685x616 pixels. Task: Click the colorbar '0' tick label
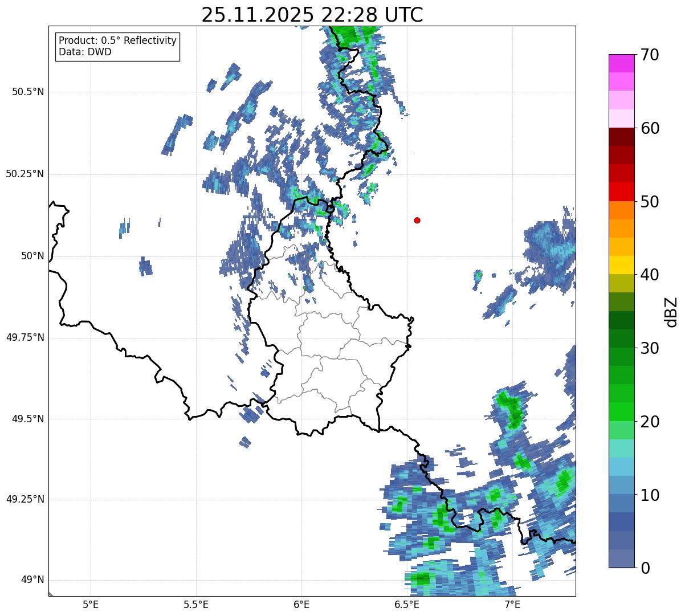pos(645,568)
